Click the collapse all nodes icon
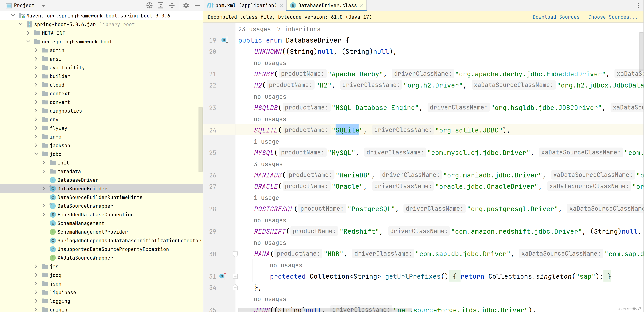The height and width of the screenshot is (312, 644). [172, 5]
